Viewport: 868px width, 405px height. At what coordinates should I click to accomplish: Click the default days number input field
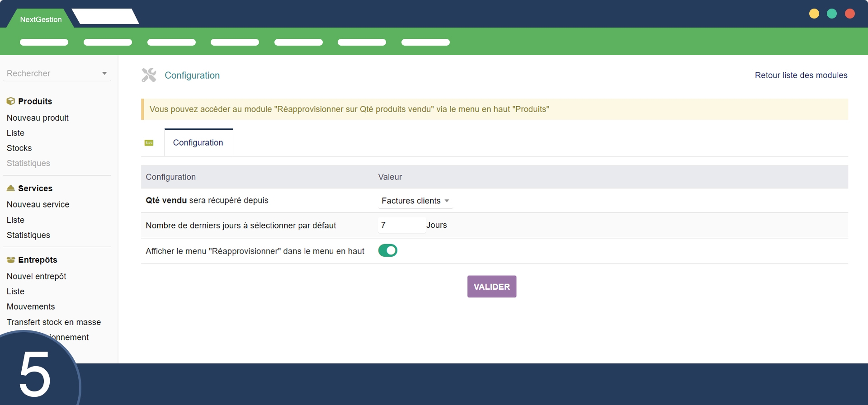click(401, 225)
